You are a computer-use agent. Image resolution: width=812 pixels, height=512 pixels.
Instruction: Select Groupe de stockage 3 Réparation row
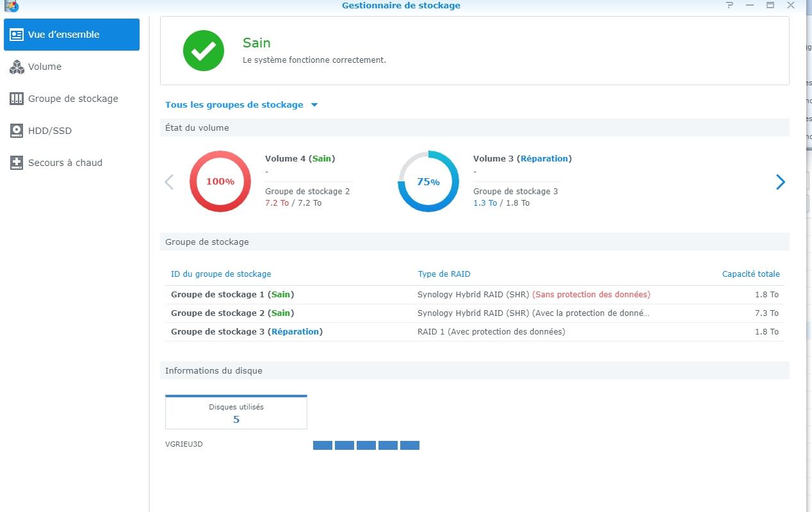coord(474,332)
